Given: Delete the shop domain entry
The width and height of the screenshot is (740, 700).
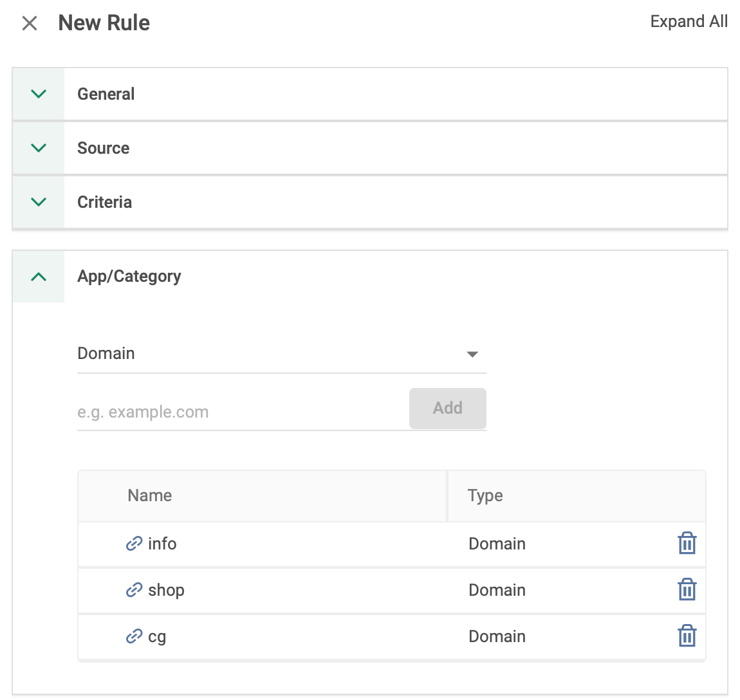Looking at the screenshot, I should 687,590.
